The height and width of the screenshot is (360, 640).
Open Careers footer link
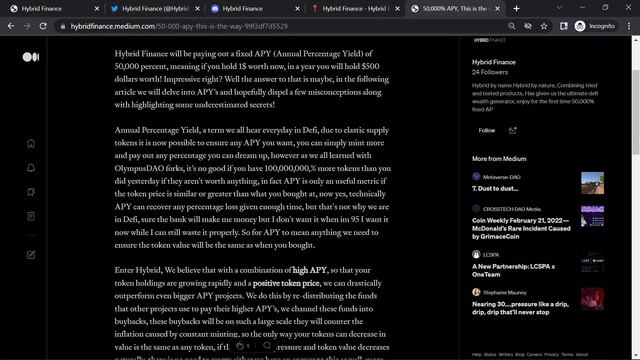[x=534, y=355]
